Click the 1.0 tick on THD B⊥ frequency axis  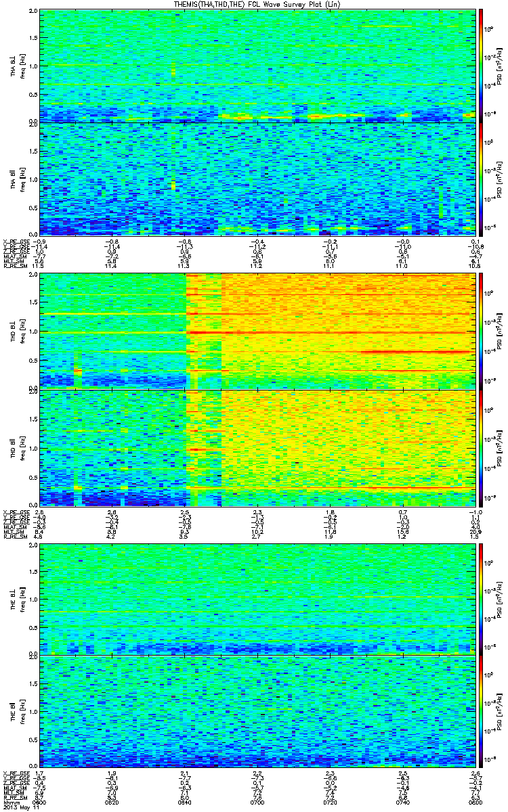33,332
